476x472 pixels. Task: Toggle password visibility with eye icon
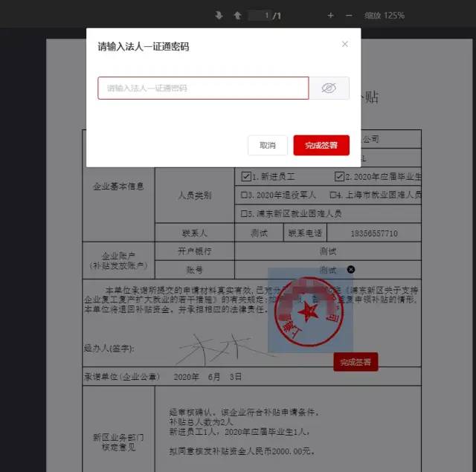pyautogui.click(x=329, y=88)
